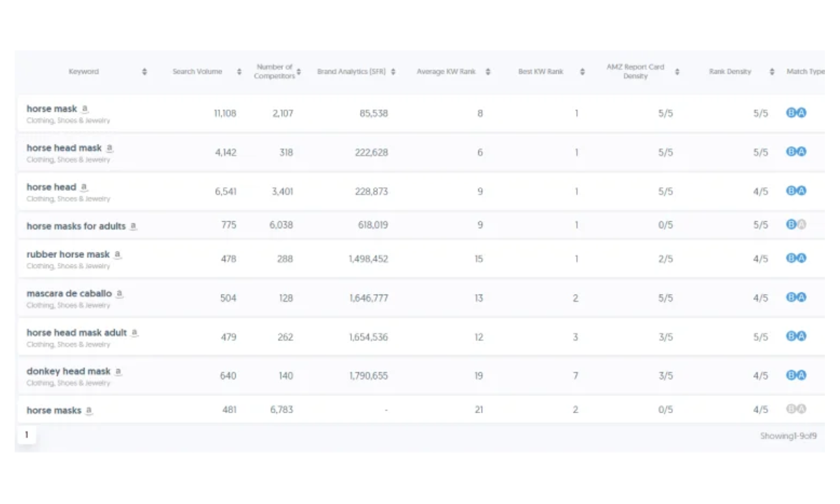Click the B badge for donkey head mask

coord(791,375)
